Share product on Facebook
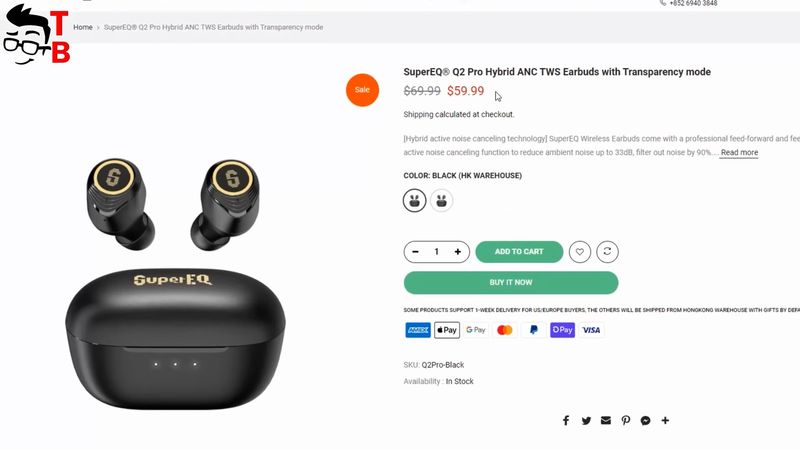The height and width of the screenshot is (450, 800). 566,420
